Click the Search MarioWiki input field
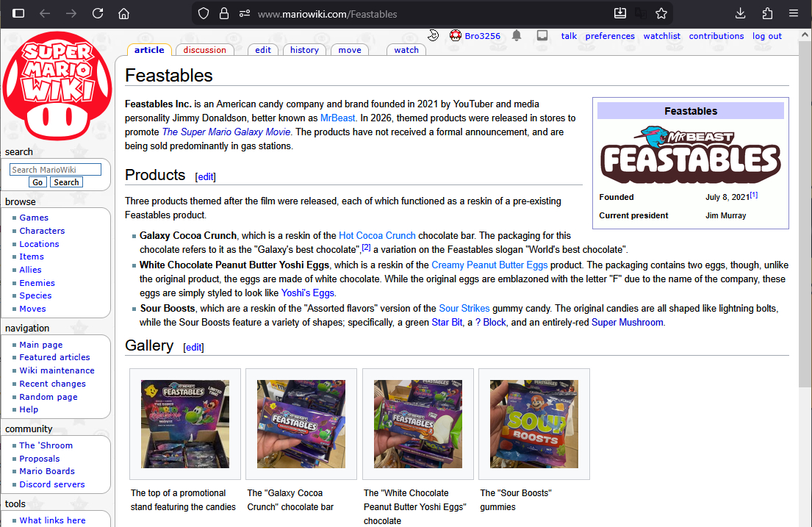The height and width of the screenshot is (527, 812). (x=55, y=170)
